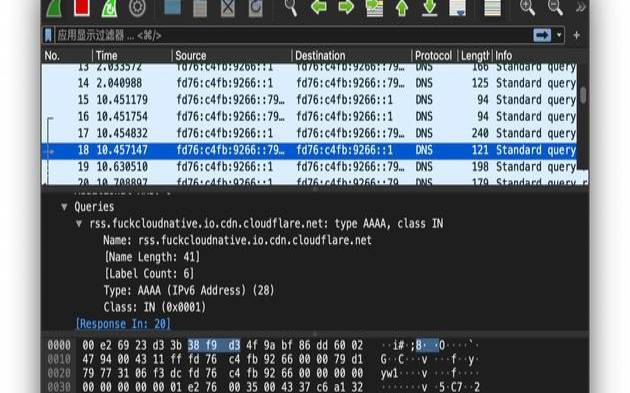The image size is (630, 393).
Task: Show more toolbar items chevron
Action: tap(580, 7)
